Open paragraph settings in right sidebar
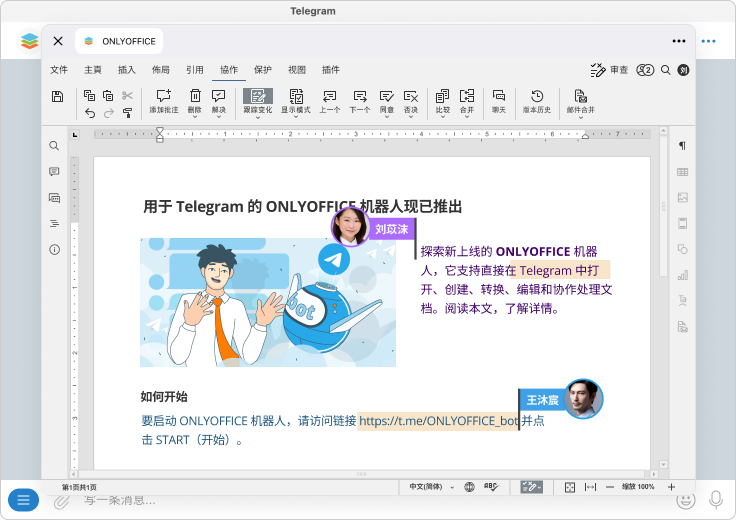The height and width of the screenshot is (520, 736). [682, 145]
